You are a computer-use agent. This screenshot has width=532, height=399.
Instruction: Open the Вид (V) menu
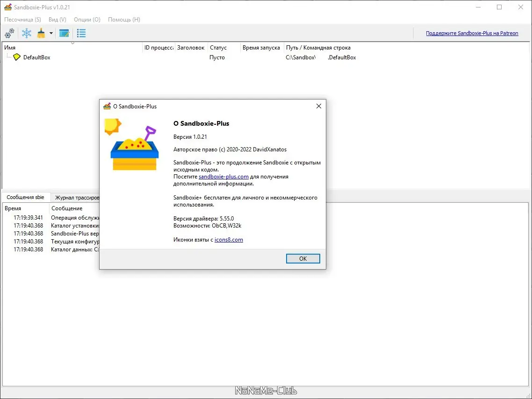pos(58,20)
